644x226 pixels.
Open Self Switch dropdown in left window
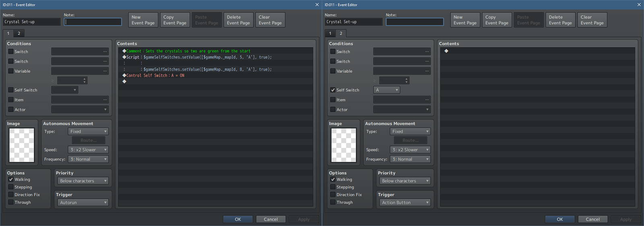pyautogui.click(x=65, y=90)
